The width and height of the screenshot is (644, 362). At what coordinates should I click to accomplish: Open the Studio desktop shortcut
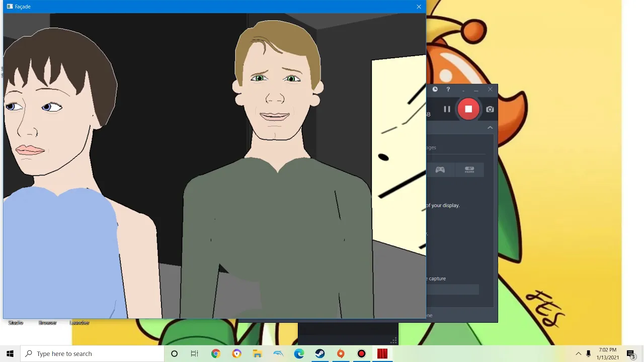pyautogui.click(x=16, y=322)
